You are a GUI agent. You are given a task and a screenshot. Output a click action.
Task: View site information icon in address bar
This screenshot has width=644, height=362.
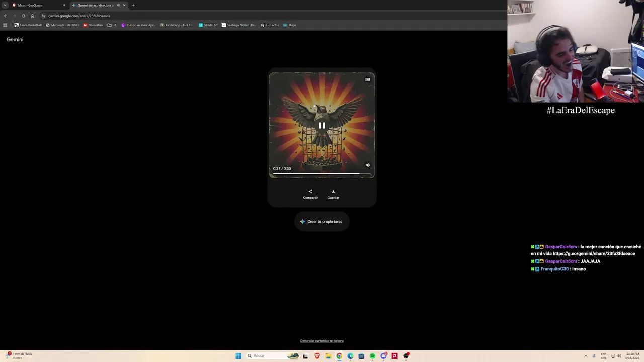[x=43, y=16]
